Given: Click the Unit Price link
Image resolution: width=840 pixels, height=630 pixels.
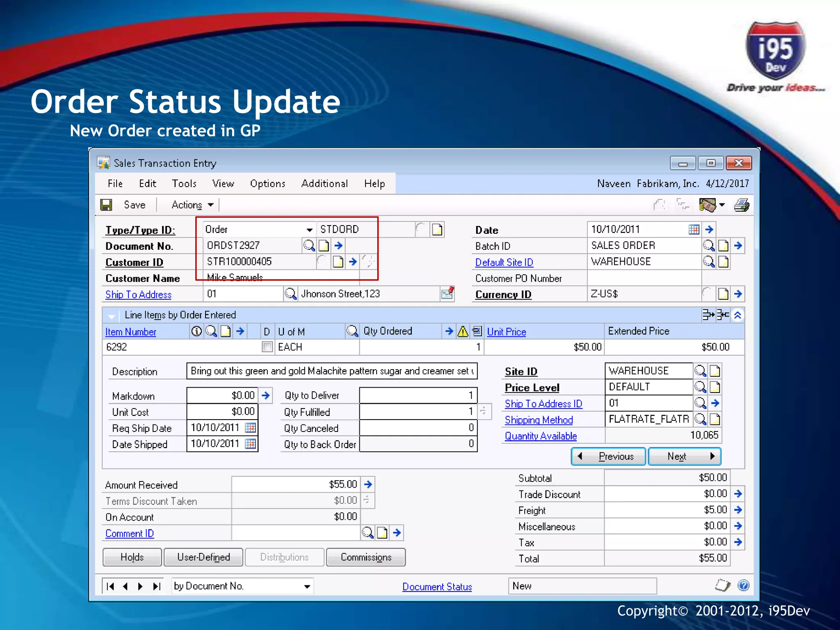Looking at the screenshot, I should point(507,332).
